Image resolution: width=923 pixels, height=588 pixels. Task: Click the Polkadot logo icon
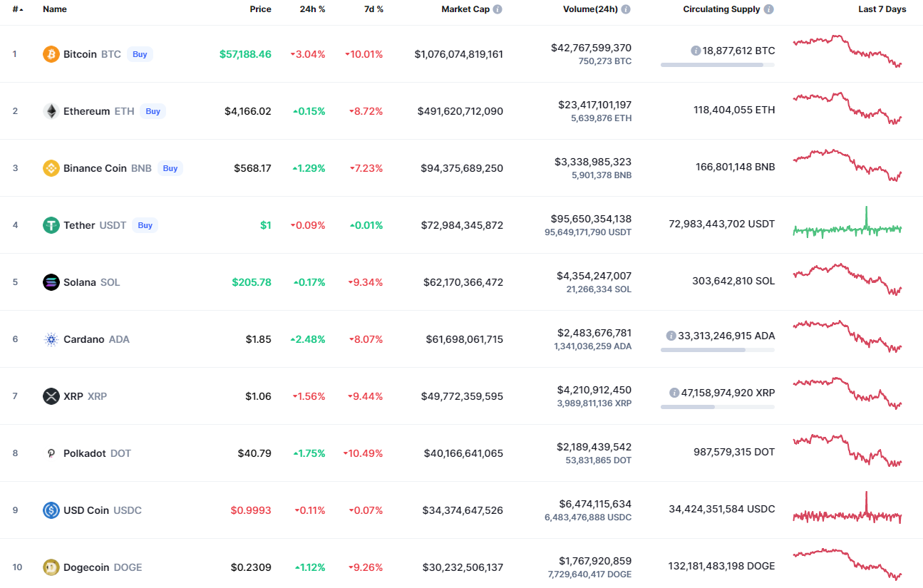pos(51,453)
